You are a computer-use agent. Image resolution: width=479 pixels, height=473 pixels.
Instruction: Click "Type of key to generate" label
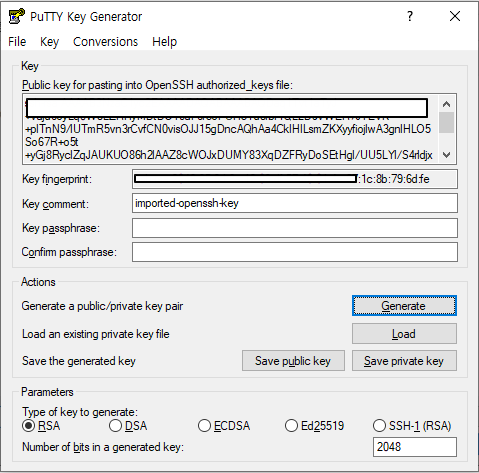80,412
